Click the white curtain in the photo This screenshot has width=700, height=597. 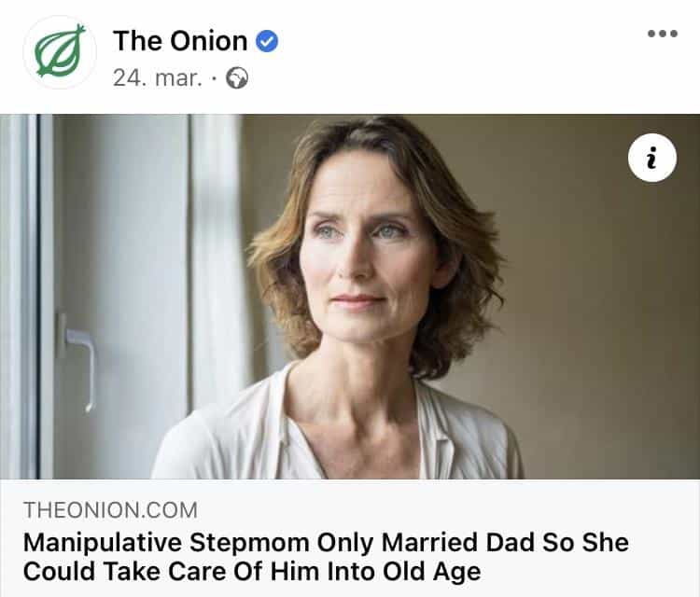tap(217, 280)
